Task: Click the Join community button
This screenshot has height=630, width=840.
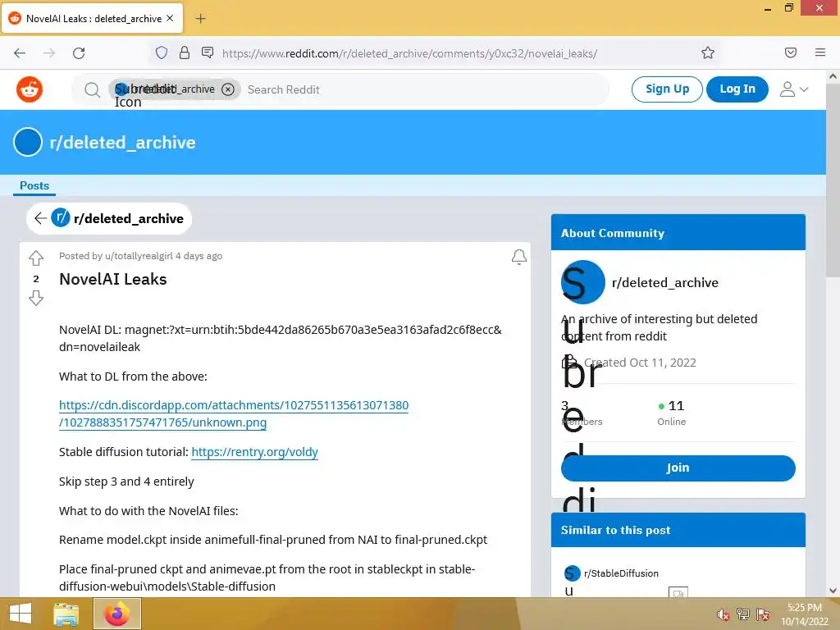Action: click(678, 468)
